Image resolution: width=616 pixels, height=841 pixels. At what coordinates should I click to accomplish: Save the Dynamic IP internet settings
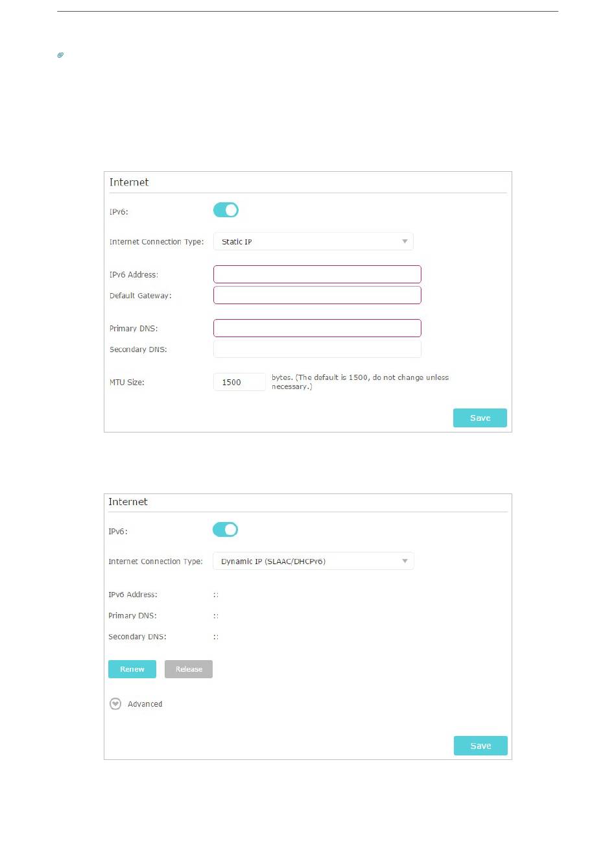(480, 746)
